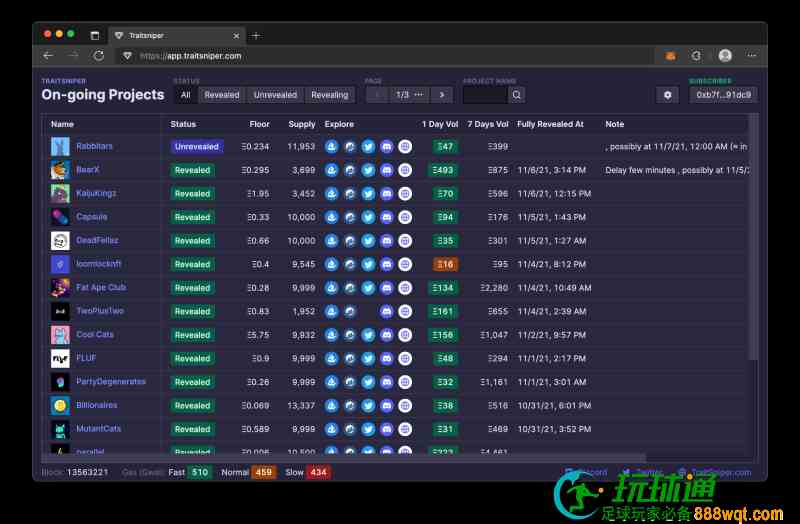Open the BearX project link
The width and height of the screenshot is (800, 524).
88,170
